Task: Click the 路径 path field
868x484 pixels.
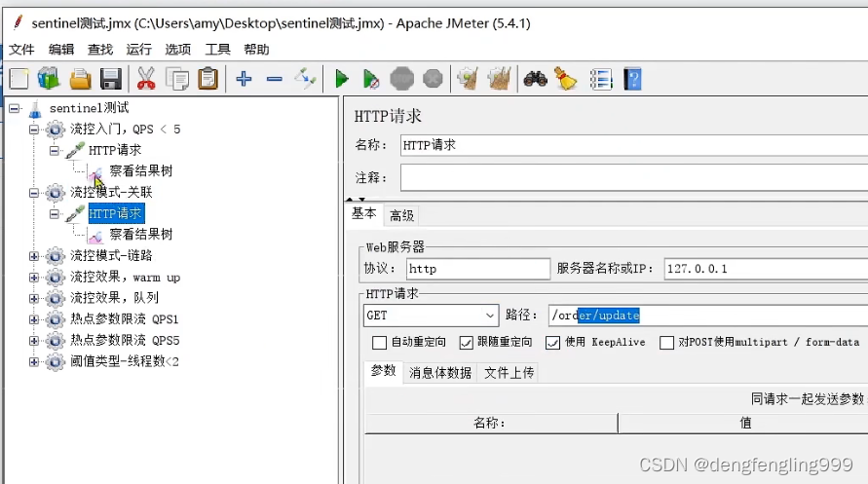Action: [708, 316]
